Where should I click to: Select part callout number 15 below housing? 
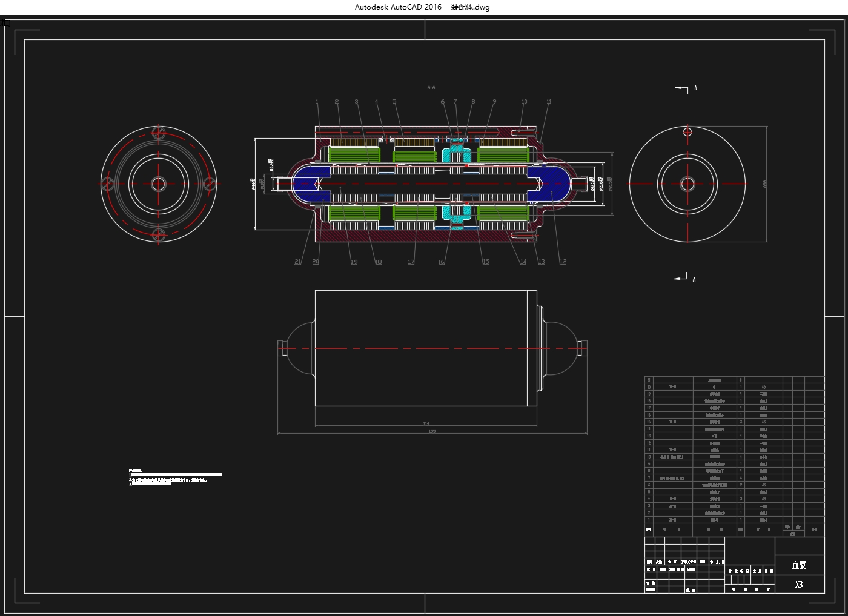coord(486,262)
